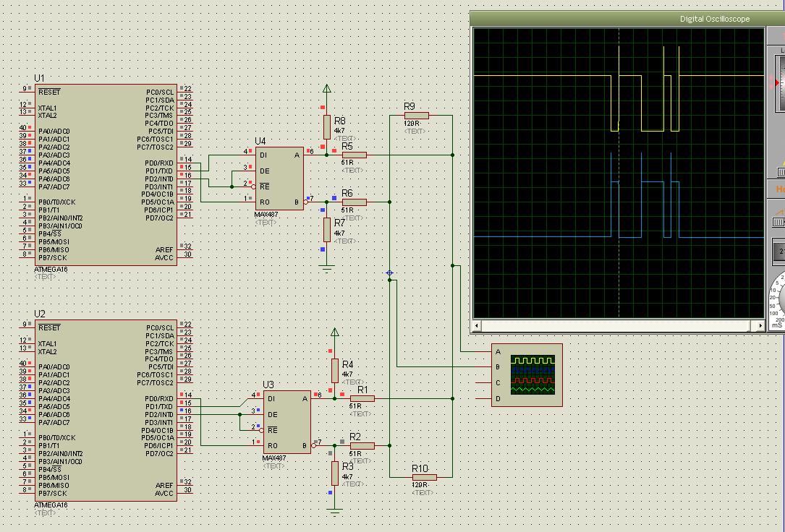785x532 pixels.
Task: Select resistor R9 120R terminator
Action: click(x=416, y=115)
